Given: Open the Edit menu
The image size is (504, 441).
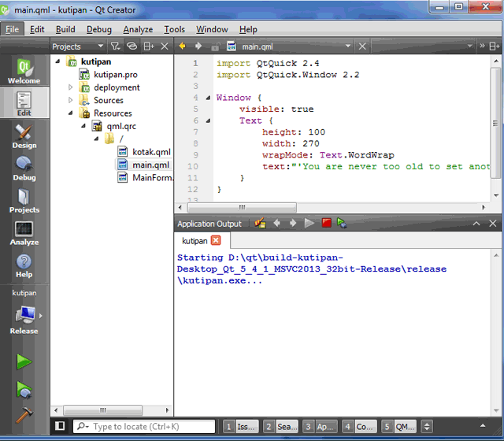Looking at the screenshot, I should [x=37, y=29].
